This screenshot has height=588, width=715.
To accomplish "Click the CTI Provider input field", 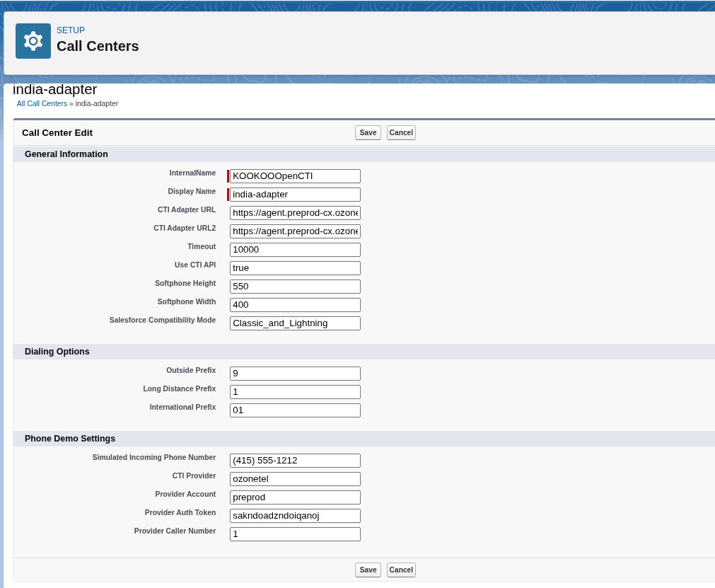I will click(x=295, y=479).
